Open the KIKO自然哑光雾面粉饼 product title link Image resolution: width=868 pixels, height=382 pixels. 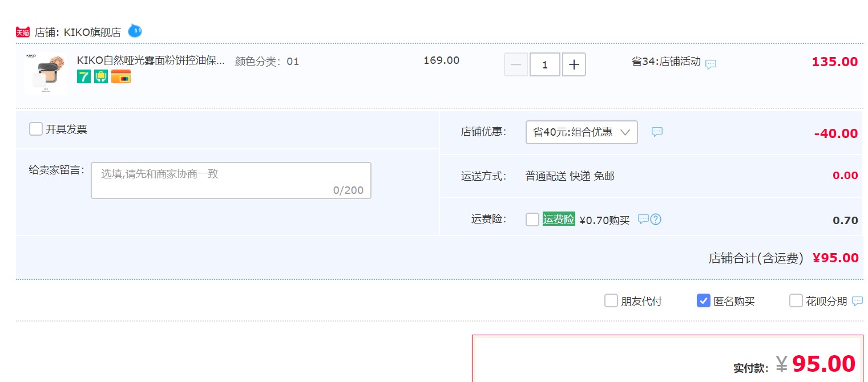tap(151, 61)
